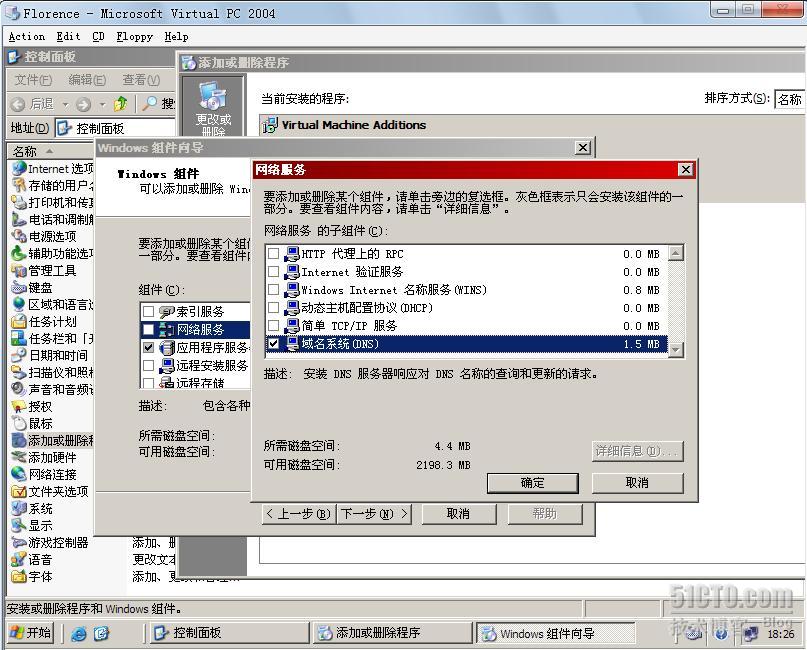The image size is (807, 650).
Task: Launch Internet Explorer from quick launch
Action: tap(79, 633)
